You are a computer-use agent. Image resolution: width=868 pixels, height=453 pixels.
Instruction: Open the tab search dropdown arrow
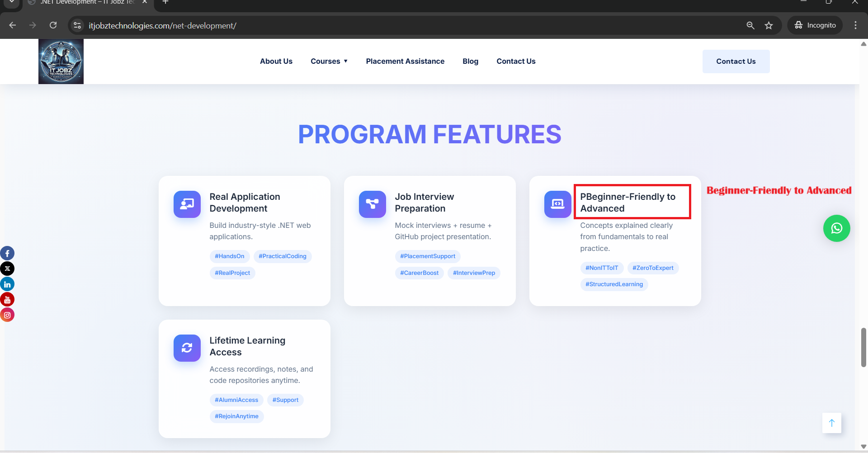click(x=12, y=2)
